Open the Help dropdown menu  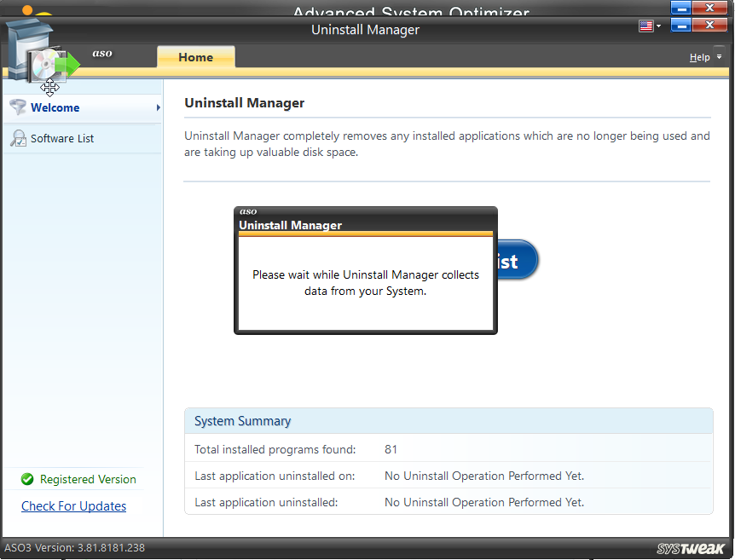click(704, 57)
